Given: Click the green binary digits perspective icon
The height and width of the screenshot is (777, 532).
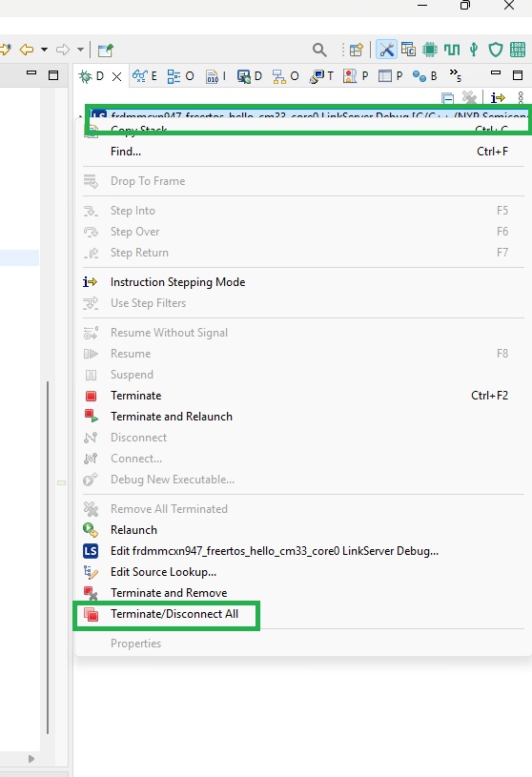Looking at the screenshot, I should click(x=518, y=50).
